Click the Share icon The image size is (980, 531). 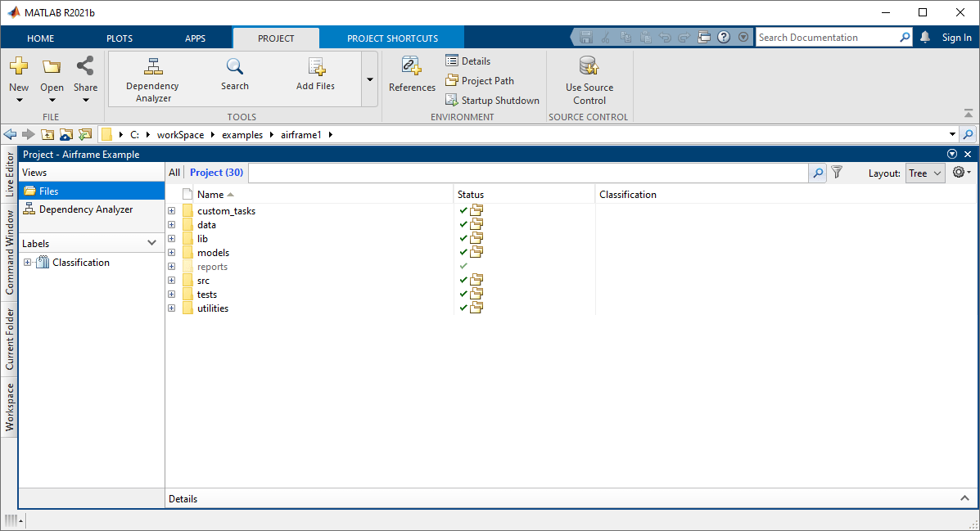click(x=85, y=65)
